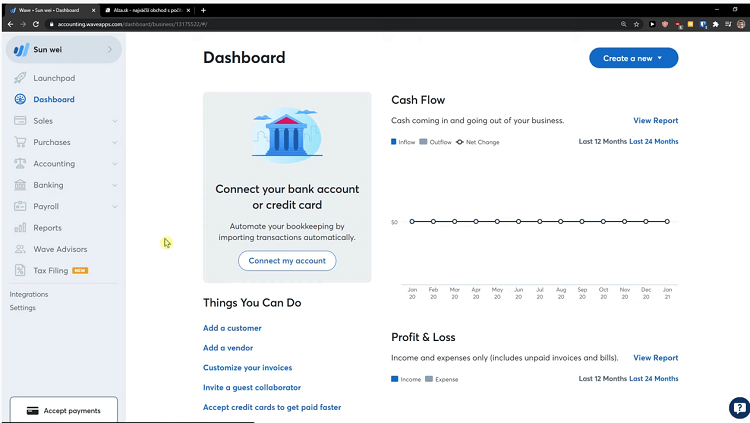
Task: Reload the page with refresh icon
Action: coord(36,24)
